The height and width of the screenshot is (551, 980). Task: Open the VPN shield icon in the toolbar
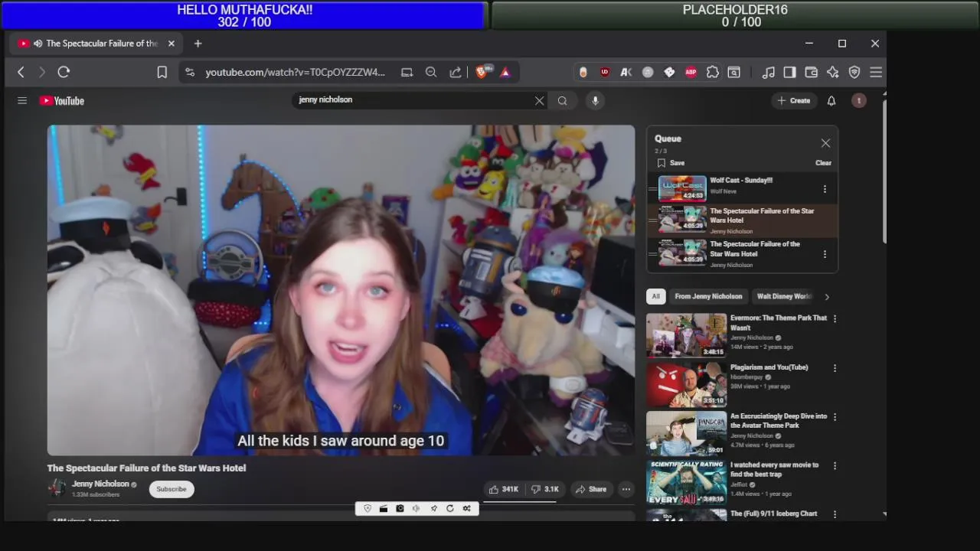pos(854,72)
